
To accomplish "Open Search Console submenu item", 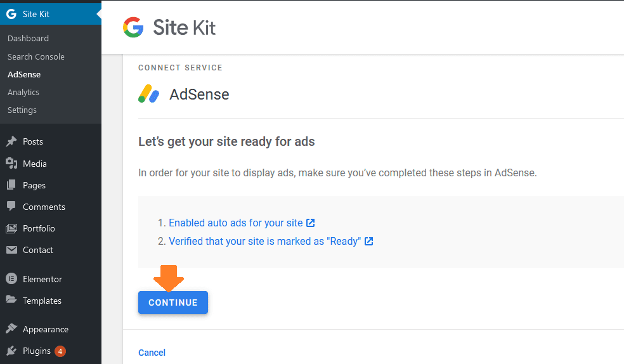I will point(36,56).
